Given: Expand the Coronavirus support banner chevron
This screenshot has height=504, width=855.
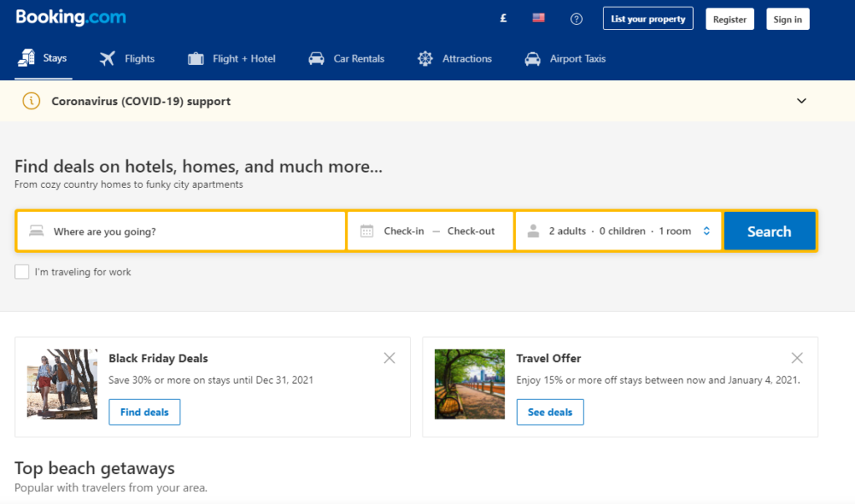Looking at the screenshot, I should 802,101.
